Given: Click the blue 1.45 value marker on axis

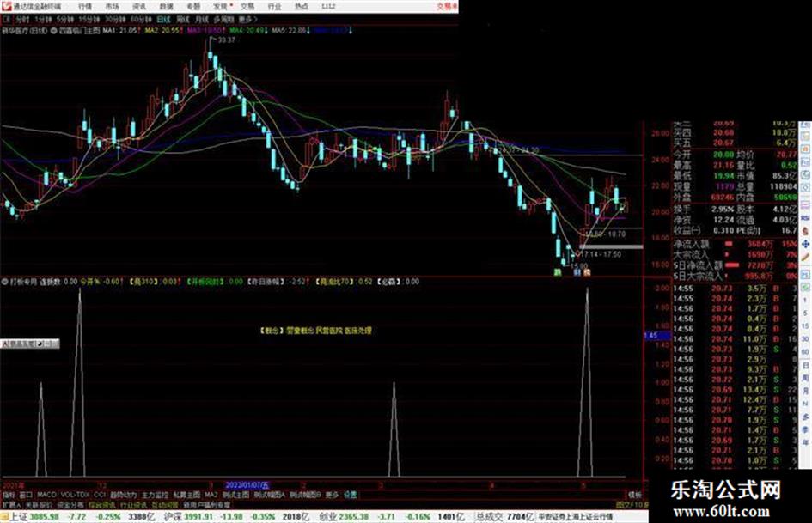Looking at the screenshot, I should [656, 336].
